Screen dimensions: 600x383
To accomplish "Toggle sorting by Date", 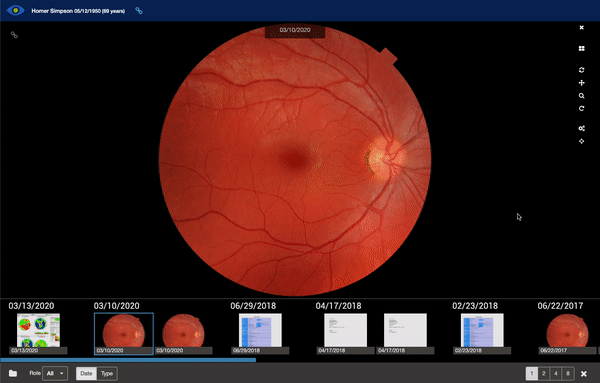I will 86,373.
